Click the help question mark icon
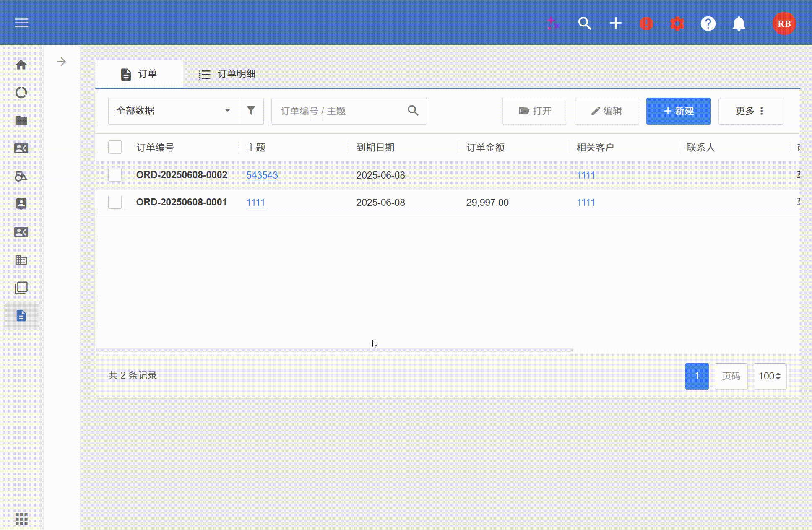Viewport: 812px width, 530px height. click(x=708, y=23)
